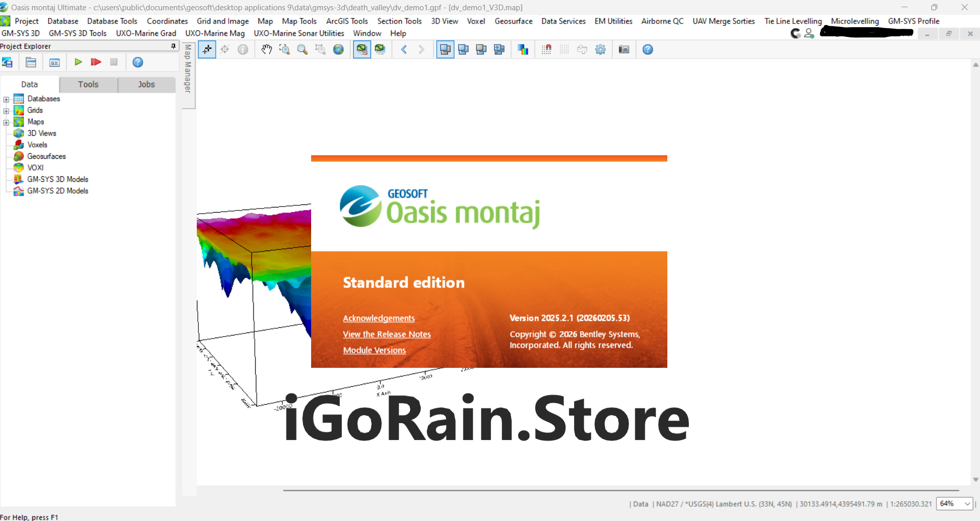Open the GX script icon
The height and width of the screenshot is (521, 980).
(54, 62)
